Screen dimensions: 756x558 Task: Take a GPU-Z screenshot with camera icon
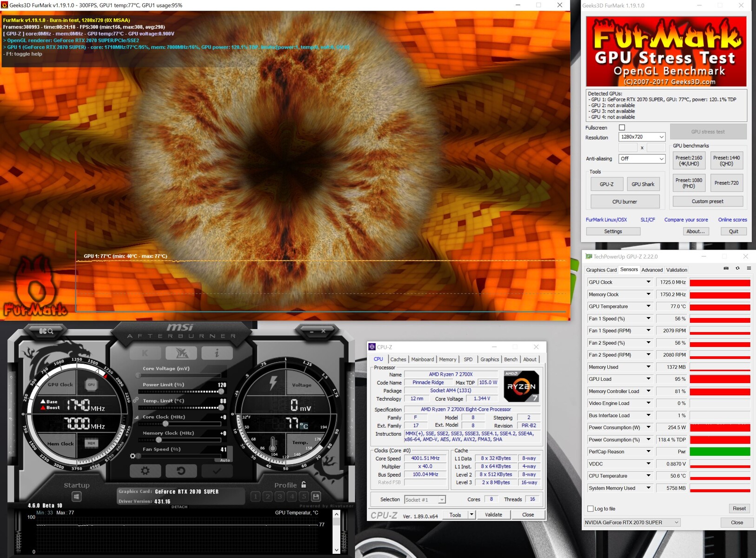[x=726, y=268]
